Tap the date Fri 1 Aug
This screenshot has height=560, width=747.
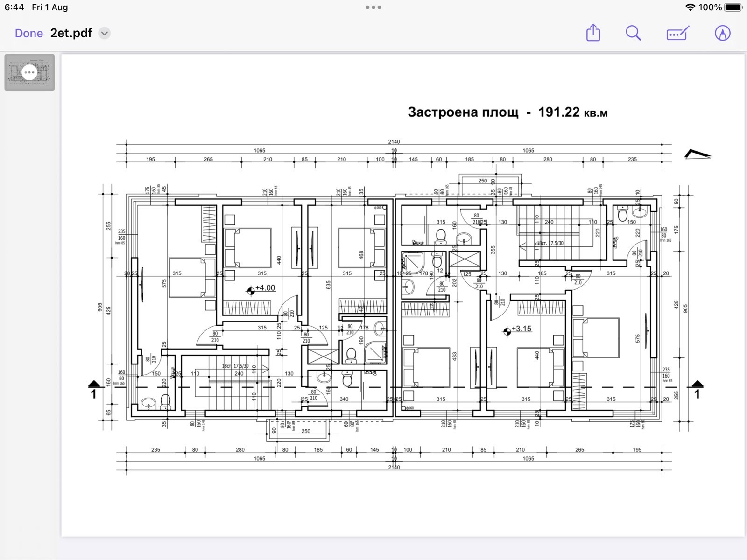coord(50,7)
